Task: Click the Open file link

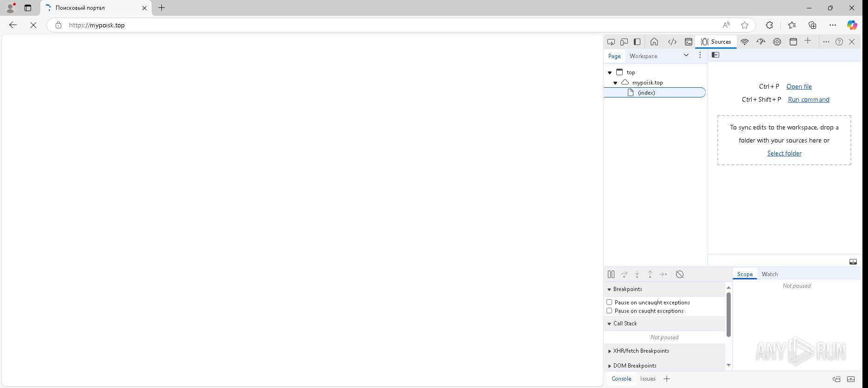Action: point(799,86)
